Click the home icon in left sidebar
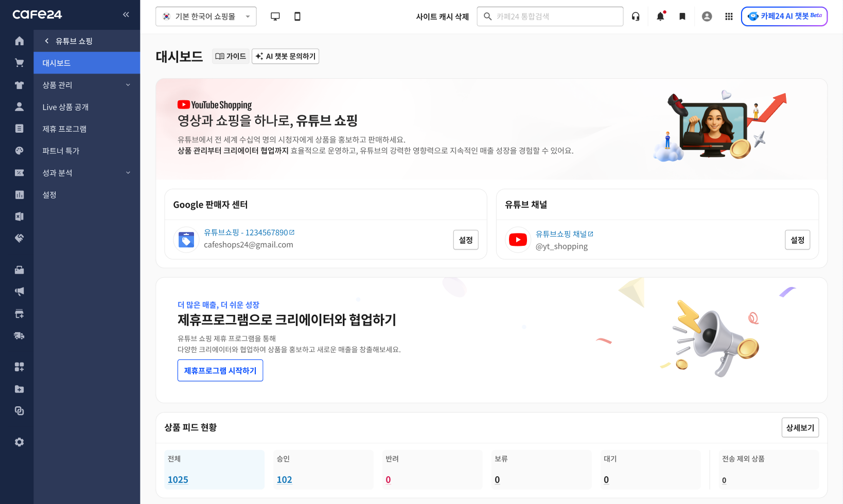 [x=20, y=41]
